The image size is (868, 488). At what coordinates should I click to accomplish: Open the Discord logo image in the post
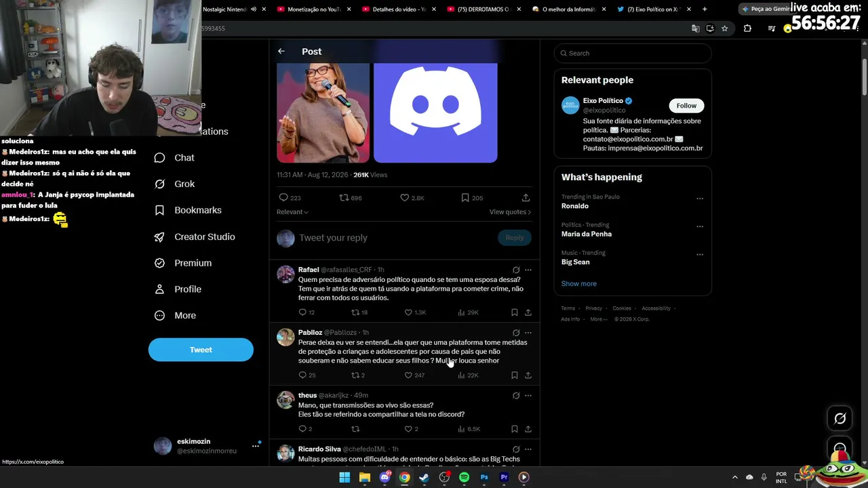(x=435, y=113)
